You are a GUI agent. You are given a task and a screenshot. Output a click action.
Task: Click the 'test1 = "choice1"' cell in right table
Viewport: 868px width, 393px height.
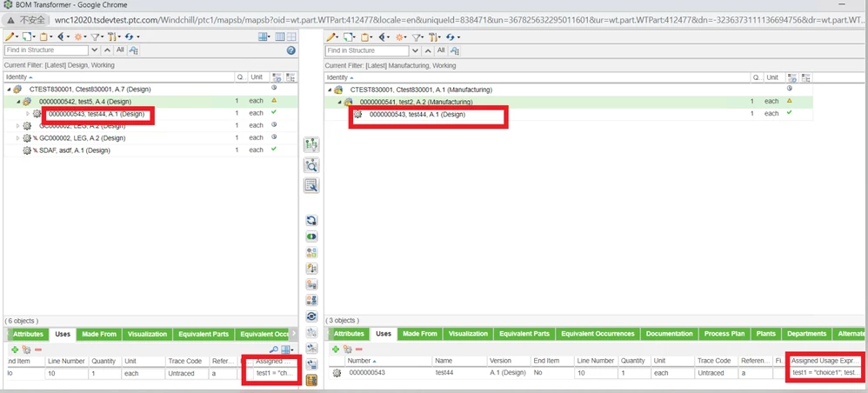tap(826, 373)
